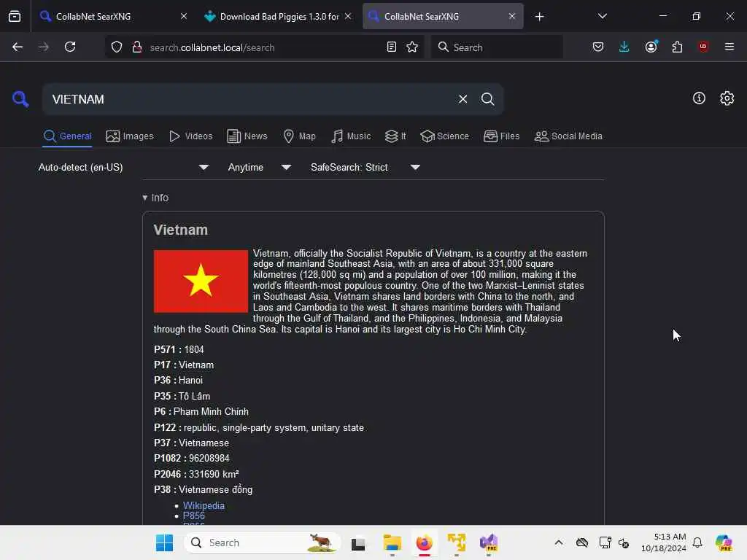Open the Windows Start menu
This screenshot has width=747, height=560.
tap(164, 542)
